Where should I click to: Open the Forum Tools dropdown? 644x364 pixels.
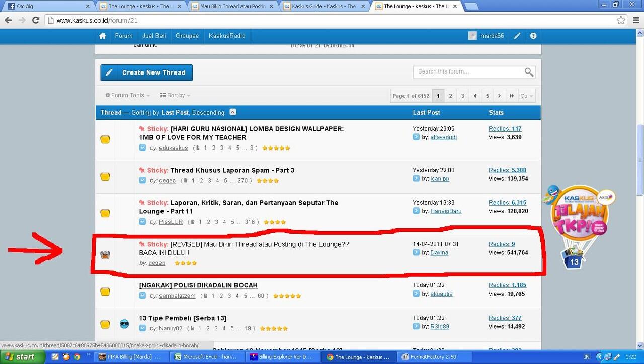click(x=128, y=95)
